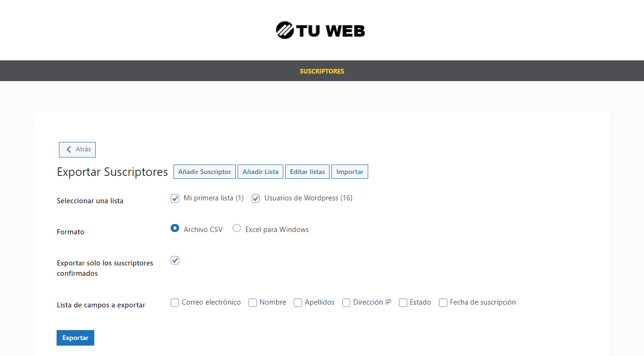The height and width of the screenshot is (356, 644).
Task: Click the Añadir Suscriptor button
Action: pyautogui.click(x=205, y=172)
